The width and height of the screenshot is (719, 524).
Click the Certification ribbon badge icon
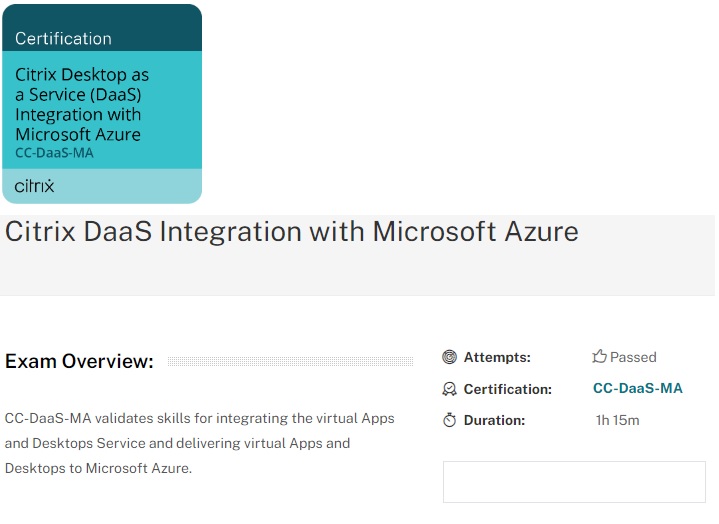[450, 389]
